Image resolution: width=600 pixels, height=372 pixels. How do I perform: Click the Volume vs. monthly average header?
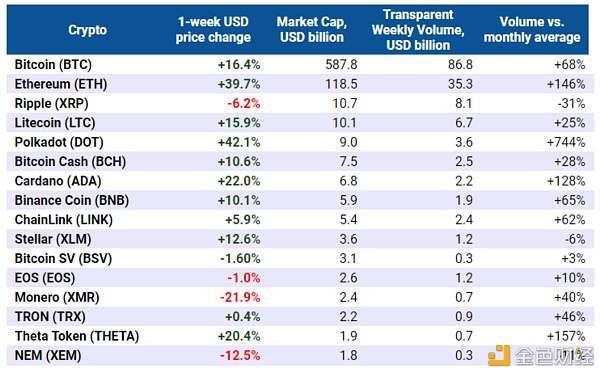tap(532, 29)
